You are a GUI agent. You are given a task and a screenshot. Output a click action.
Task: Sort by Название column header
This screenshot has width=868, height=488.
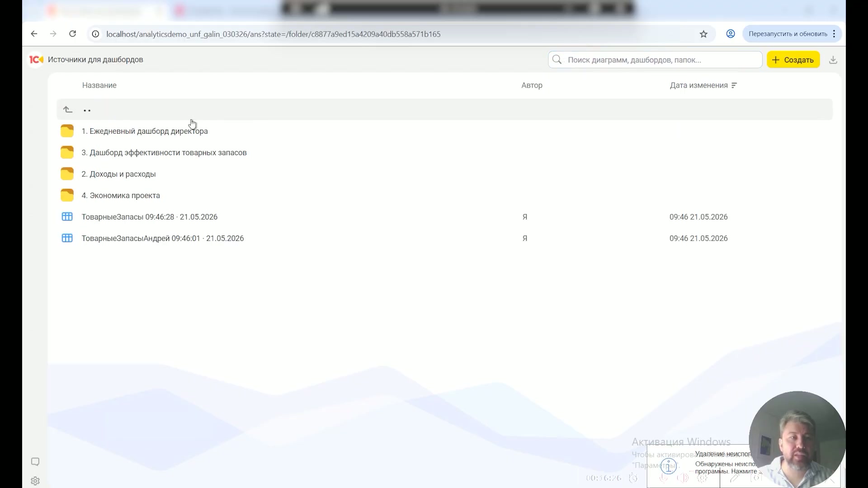99,85
